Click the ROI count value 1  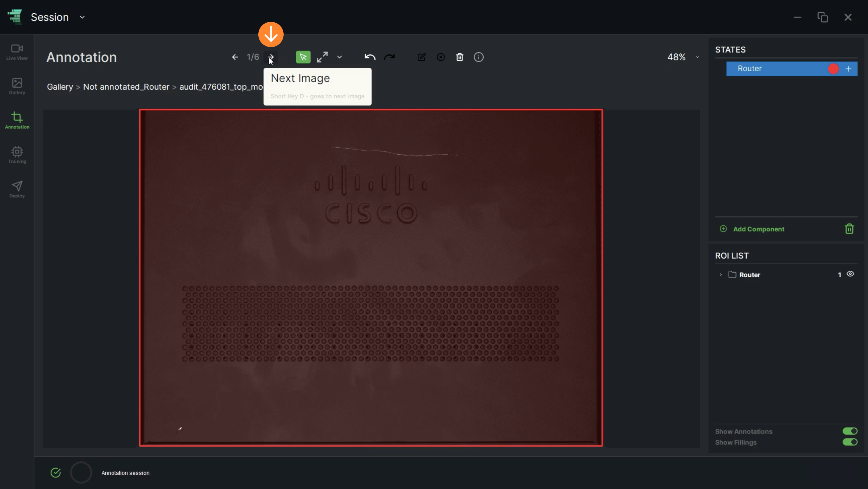(x=839, y=275)
